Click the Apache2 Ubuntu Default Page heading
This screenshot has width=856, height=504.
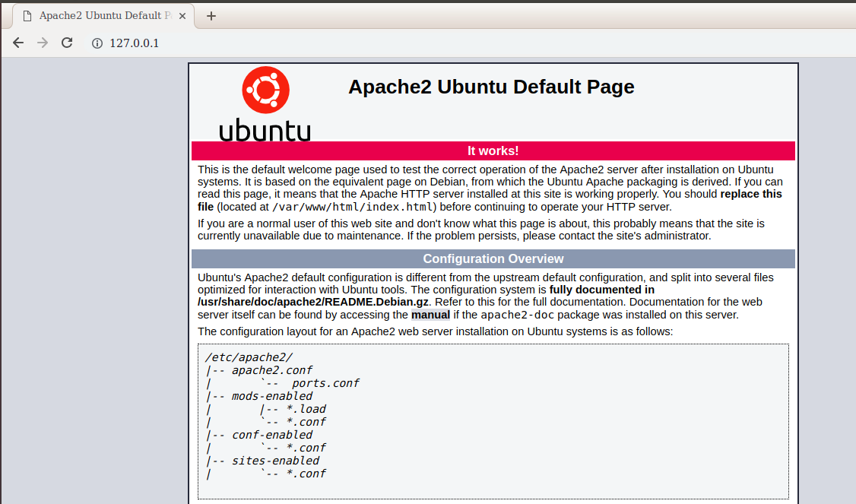point(491,87)
